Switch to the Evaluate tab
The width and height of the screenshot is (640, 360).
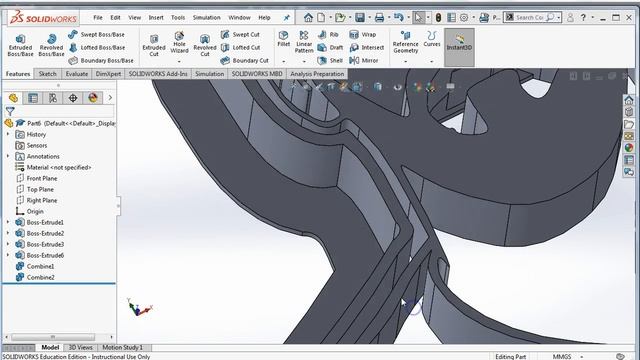77,74
